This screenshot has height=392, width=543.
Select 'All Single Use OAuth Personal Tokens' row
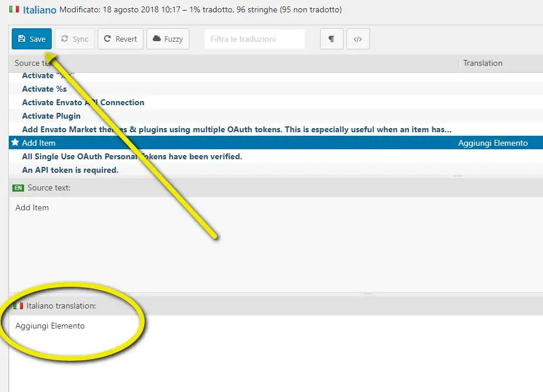(x=276, y=156)
